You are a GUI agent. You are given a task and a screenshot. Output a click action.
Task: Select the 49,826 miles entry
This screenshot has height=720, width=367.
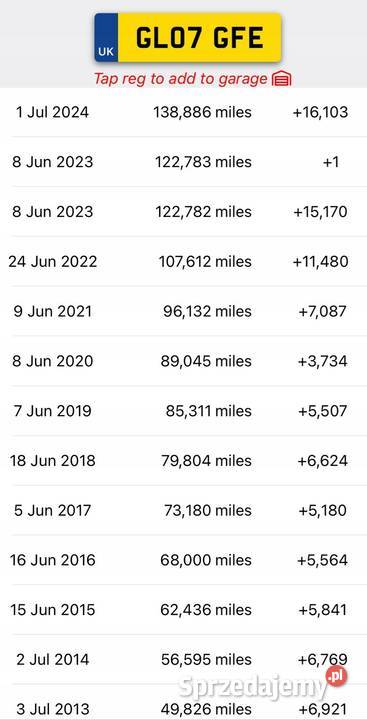tap(206, 709)
